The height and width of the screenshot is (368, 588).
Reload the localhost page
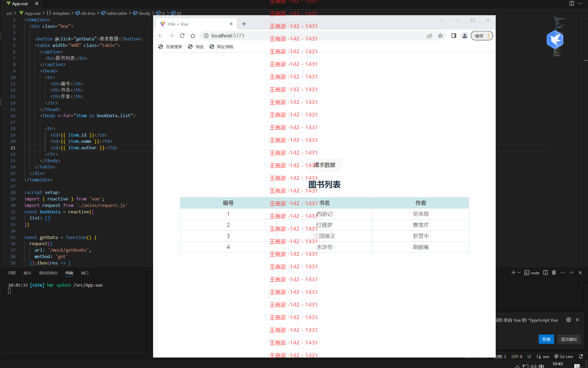tap(182, 36)
